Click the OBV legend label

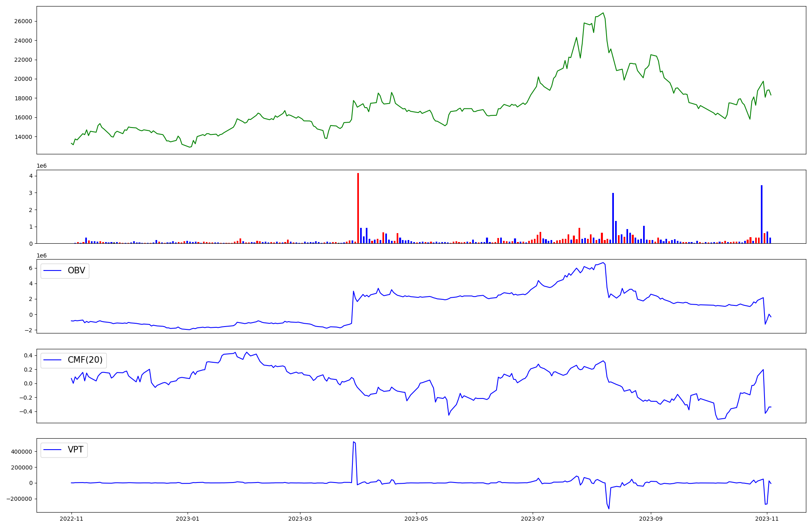pos(76,271)
